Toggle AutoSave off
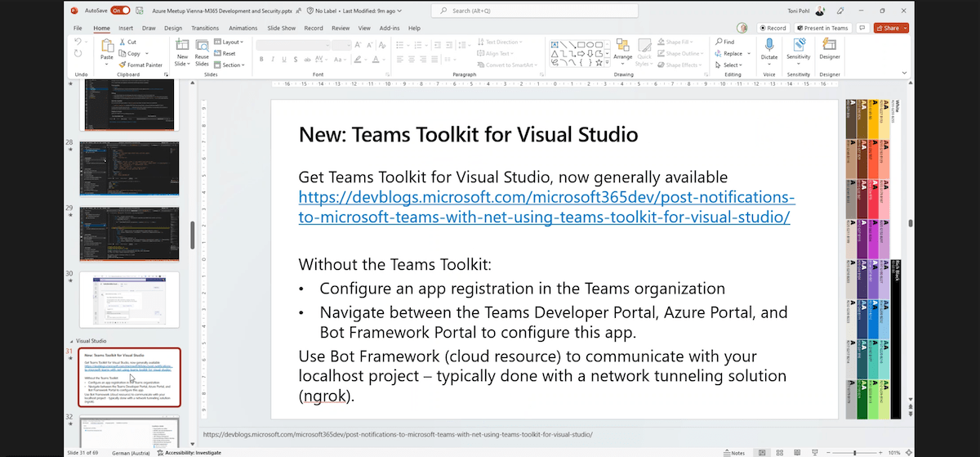Screen dimensions: 980x457 click(120, 11)
